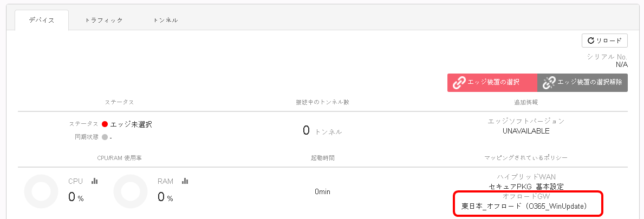Click broken-link icon on エッジ装置の選択解除 button
Viewport: 644px width, 219px height.
[549, 82]
